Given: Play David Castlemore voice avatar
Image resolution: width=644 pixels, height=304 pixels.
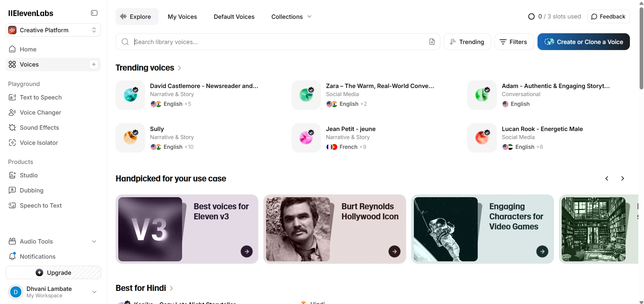Looking at the screenshot, I should coord(130,95).
